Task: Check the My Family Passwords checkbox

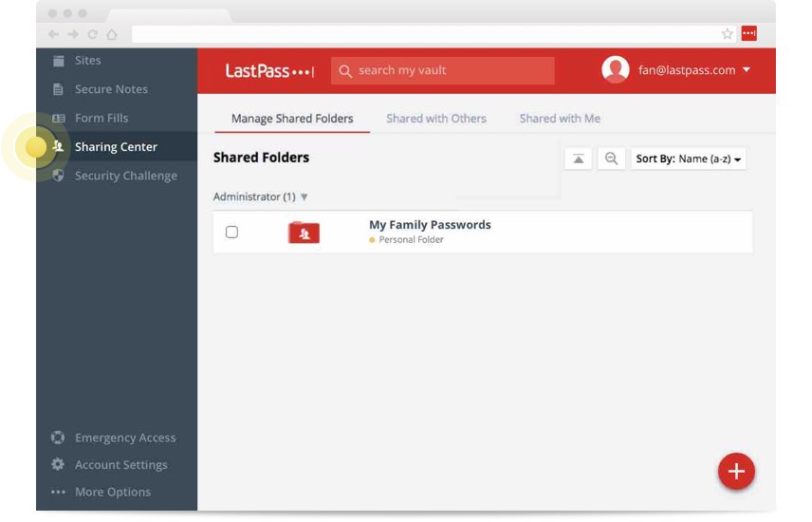Action: (x=231, y=233)
